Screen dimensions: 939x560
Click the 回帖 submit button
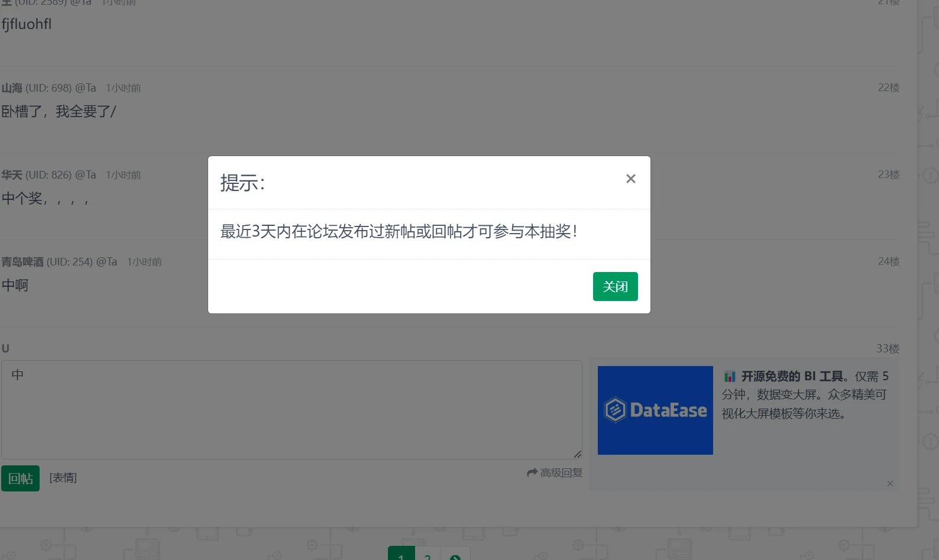[x=21, y=478]
